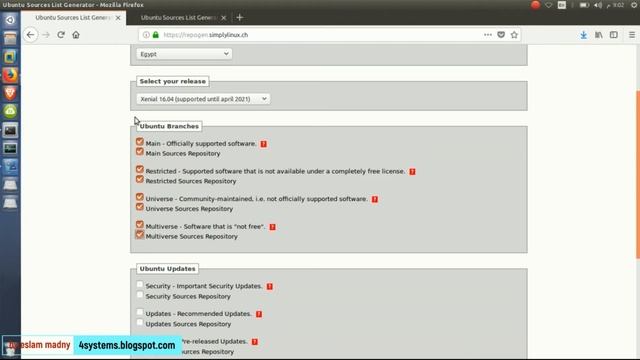This screenshot has width=640, height=360.
Task: Click the "Select your release" heading
Action: coord(173,81)
